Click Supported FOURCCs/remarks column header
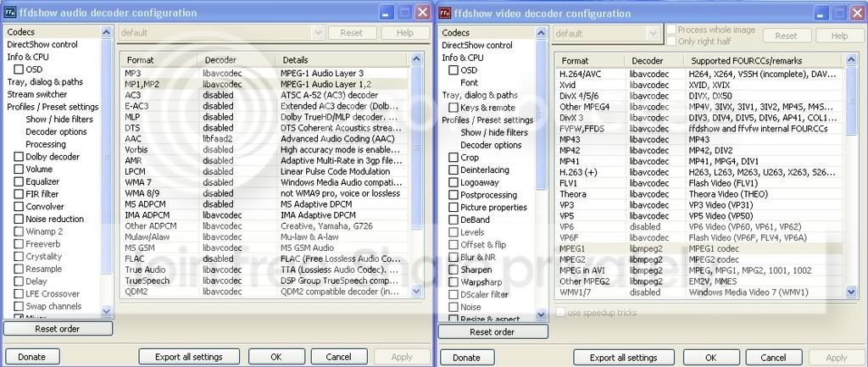Viewport: 868px width, 367px height. 763,60
